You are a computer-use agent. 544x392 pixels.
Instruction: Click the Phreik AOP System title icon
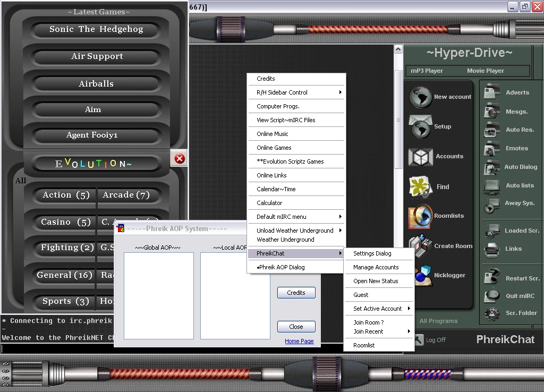(x=121, y=228)
